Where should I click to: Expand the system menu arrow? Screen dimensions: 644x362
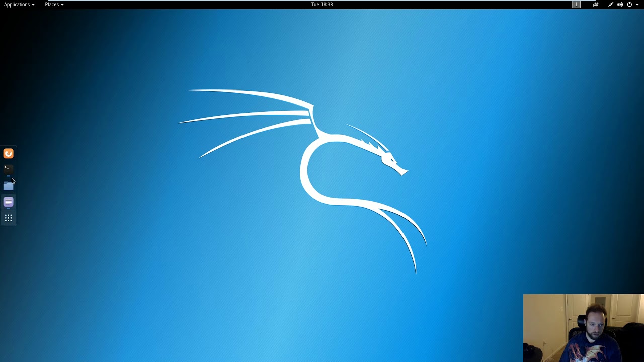(637, 4)
